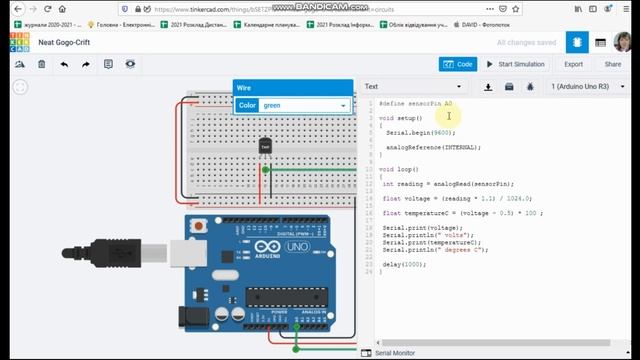Viewport: 640px width, 360px height.
Task: Open the first bookmark in the bookmarks bar
Action: coord(48,25)
